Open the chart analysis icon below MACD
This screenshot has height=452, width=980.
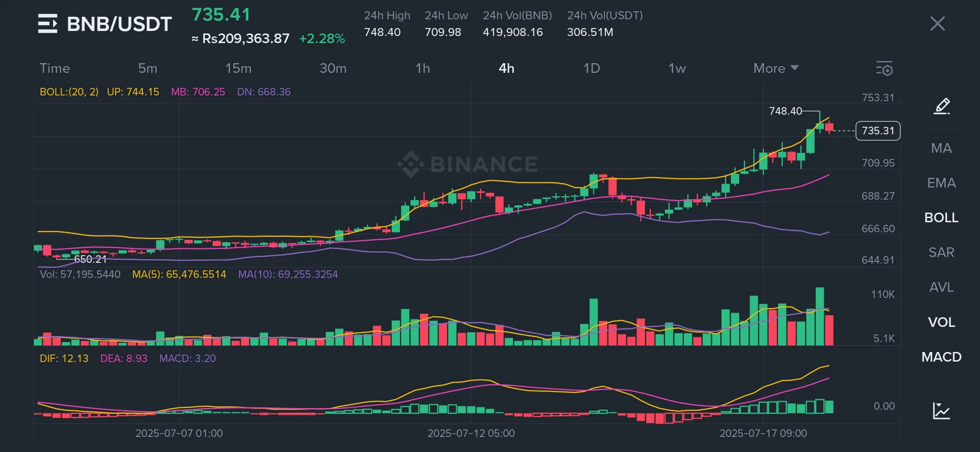941,411
